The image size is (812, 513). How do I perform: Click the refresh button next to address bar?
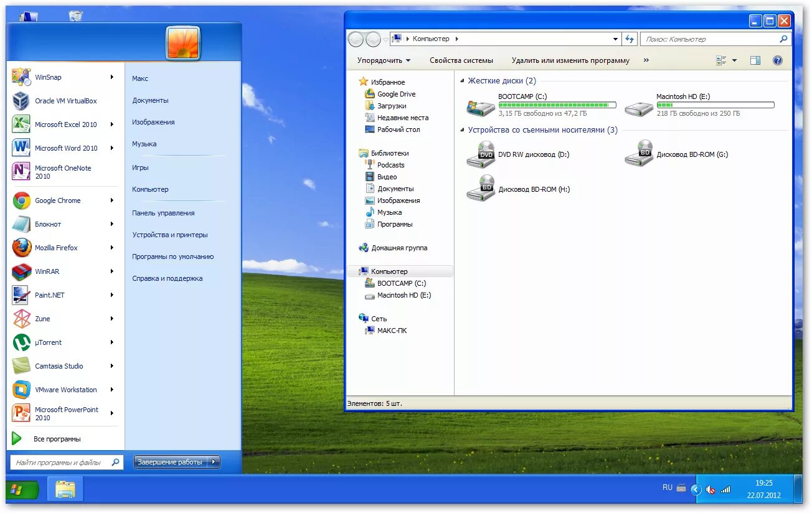630,39
